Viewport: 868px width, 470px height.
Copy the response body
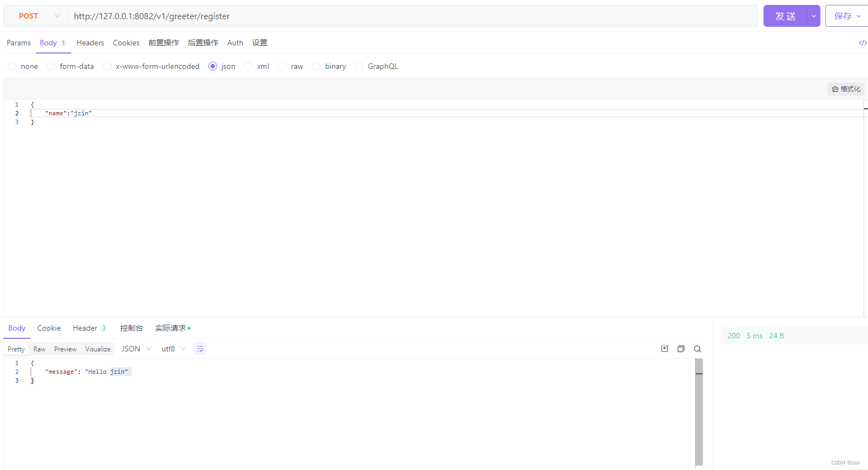click(681, 349)
